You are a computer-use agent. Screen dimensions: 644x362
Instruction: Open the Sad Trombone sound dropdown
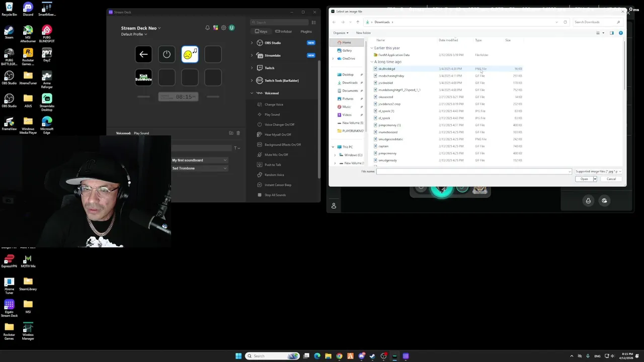[199, 168]
